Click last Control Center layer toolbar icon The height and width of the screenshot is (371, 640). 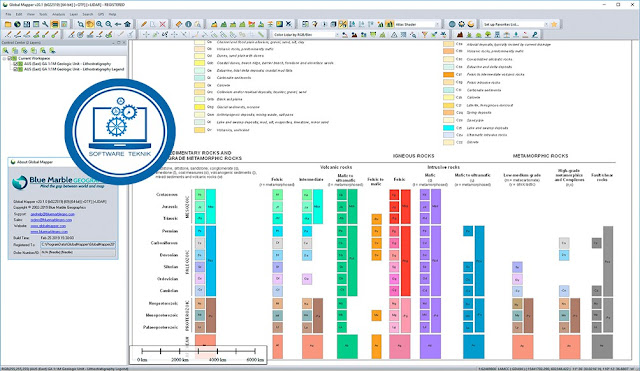(52, 51)
